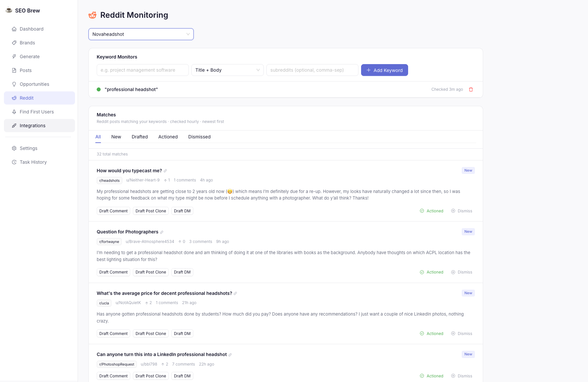588x382 pixels.
Task: Open post title Question for Photographers
Action: coord(128,232)
